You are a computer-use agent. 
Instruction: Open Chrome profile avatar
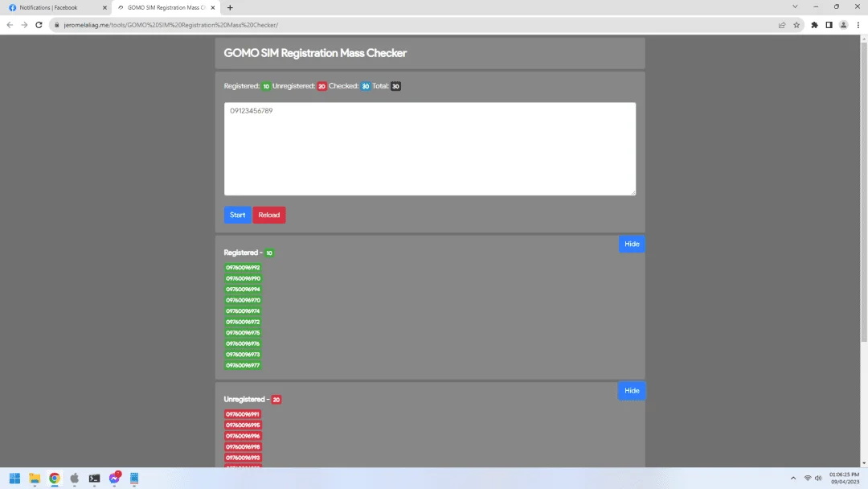pos(843,25)
